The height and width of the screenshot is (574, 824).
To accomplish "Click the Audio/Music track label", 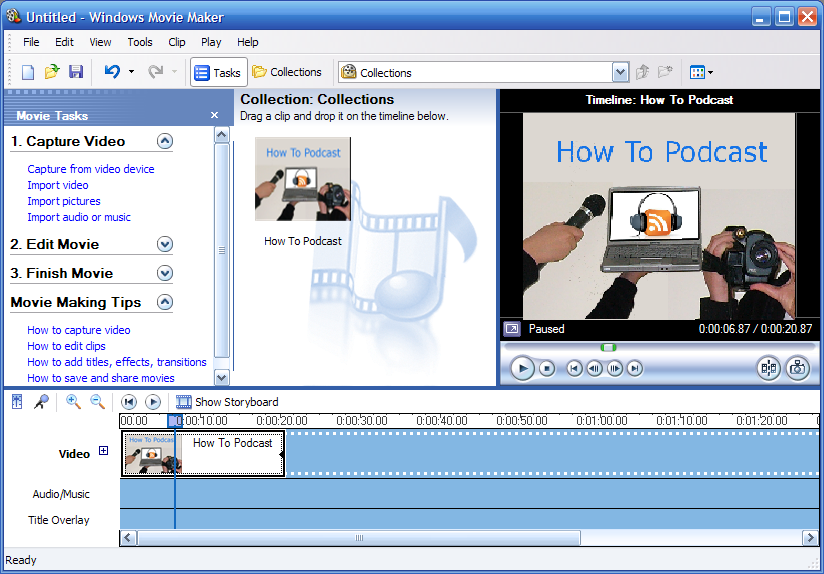I will point(61,494).
